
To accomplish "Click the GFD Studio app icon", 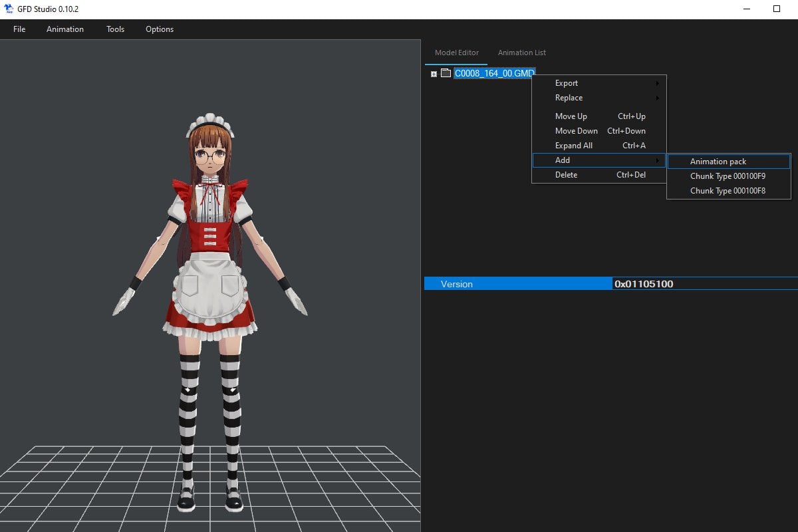I will click(9, 9).
